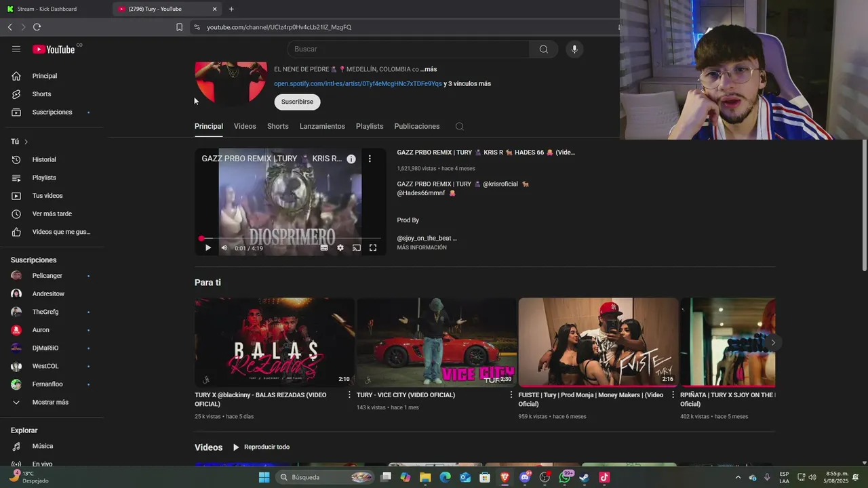Reload the browser page
Viewport: 868px width, 488px height.
coord(37,27)
